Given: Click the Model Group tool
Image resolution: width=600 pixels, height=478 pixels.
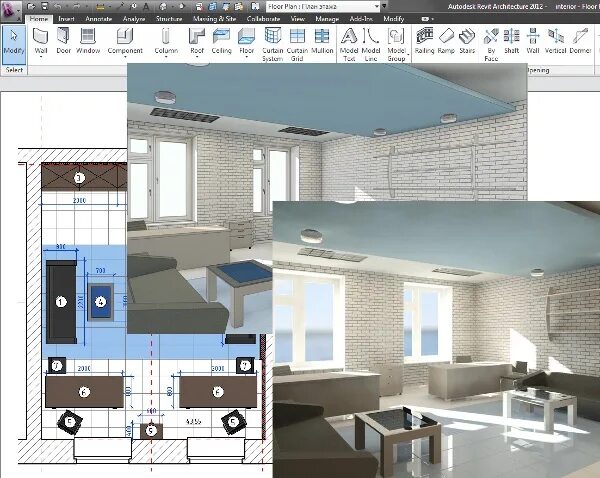Looking at the screenshot, I should (x=396, y=44).
